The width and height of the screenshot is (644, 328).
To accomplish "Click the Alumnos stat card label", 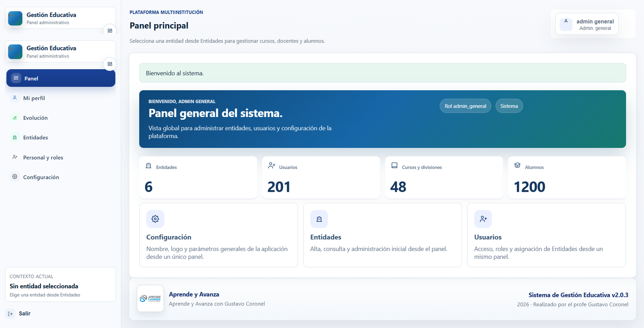I will click(x=534, y=167).
